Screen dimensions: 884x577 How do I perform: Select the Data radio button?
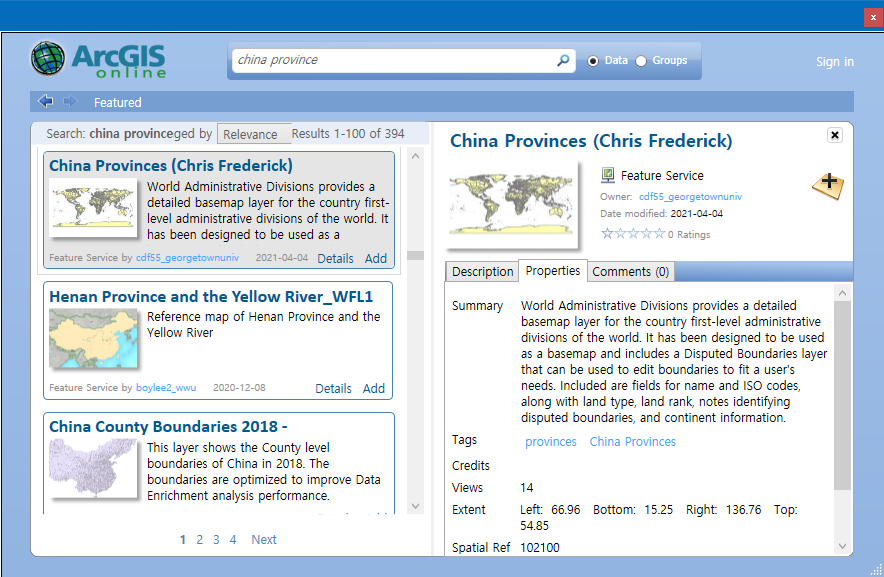(593, 61)
